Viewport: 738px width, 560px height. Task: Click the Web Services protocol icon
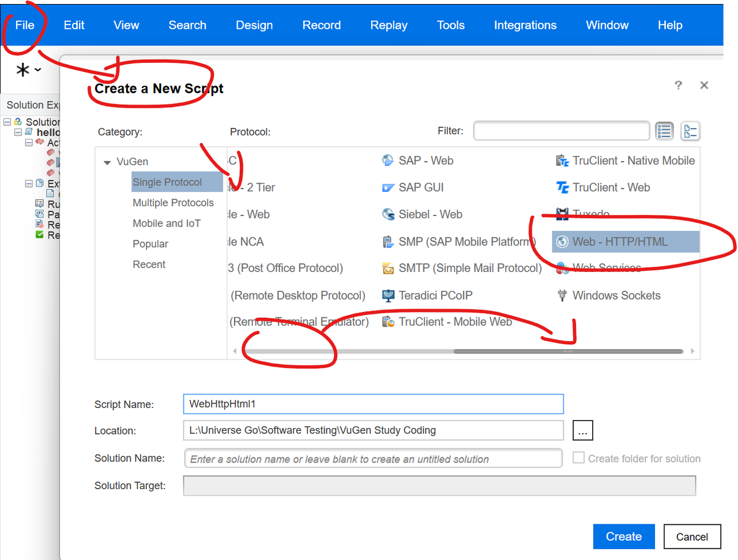(x=562, y=268)
